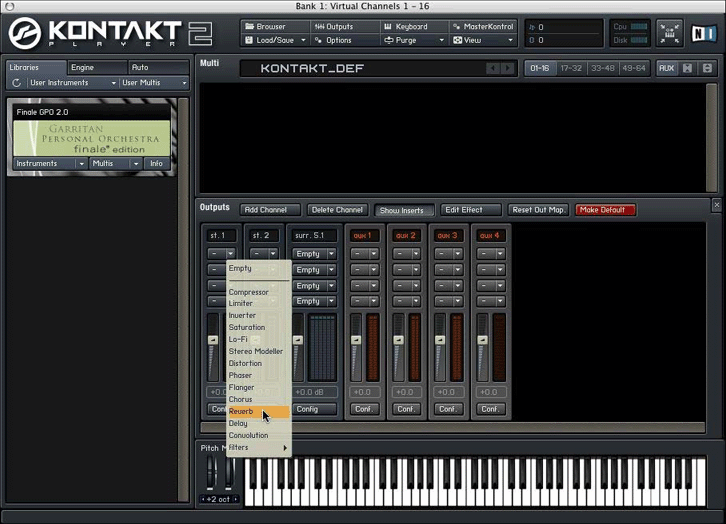726x524 pixels.
Task: Click the pitch wheel
Action: pyautogui.click(x=211, y=473)
